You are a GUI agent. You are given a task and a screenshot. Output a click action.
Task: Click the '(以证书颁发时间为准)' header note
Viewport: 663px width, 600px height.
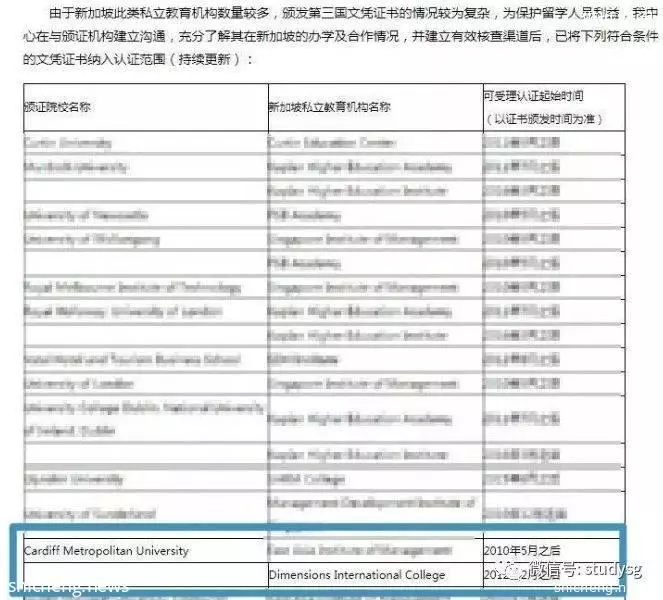pyautogui.click(x=544, y=119)
